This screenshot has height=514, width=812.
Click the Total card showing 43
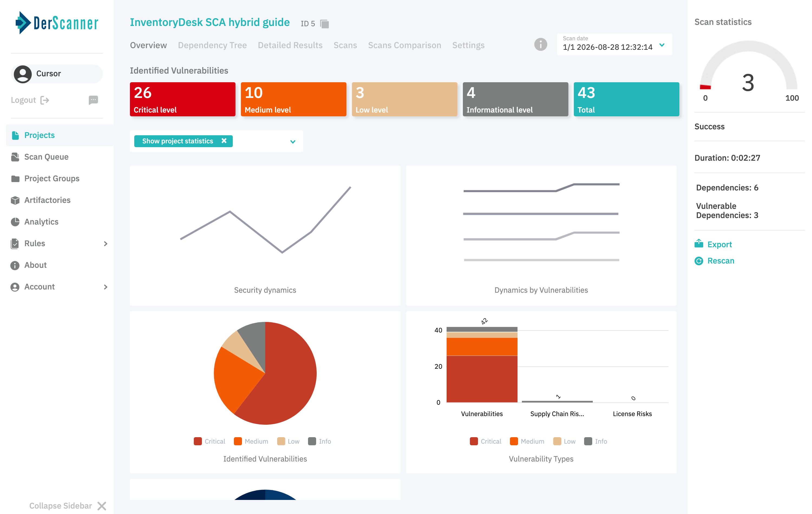click(x=626, y=100)
